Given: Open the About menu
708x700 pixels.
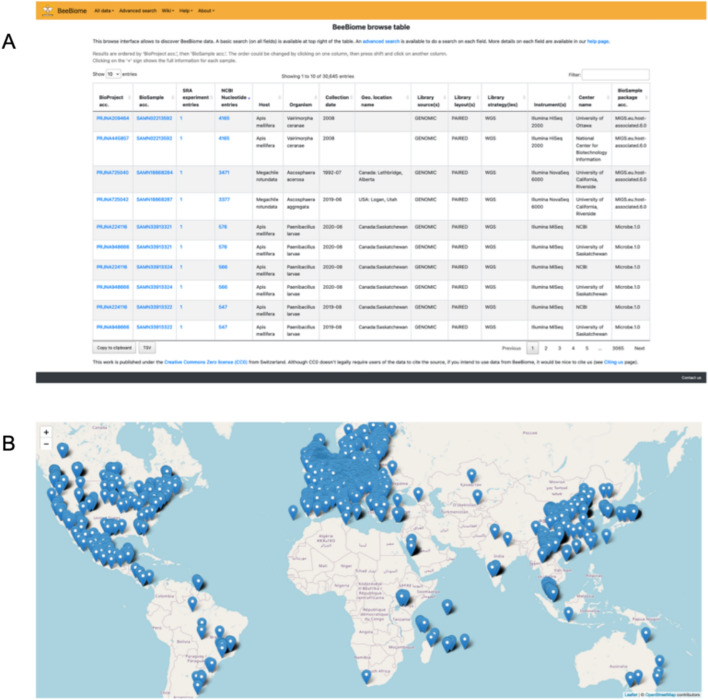Looking at the screenshot, I should point(206,9).
